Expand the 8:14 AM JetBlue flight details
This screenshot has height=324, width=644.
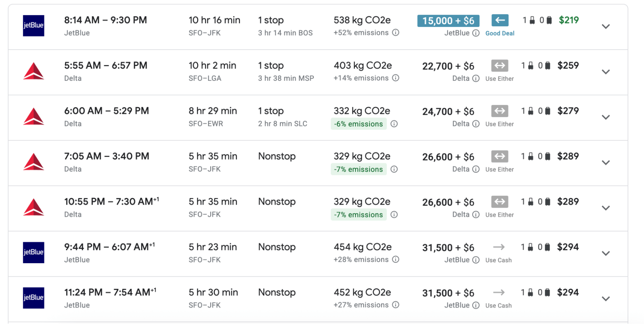[x=606, y=26]
